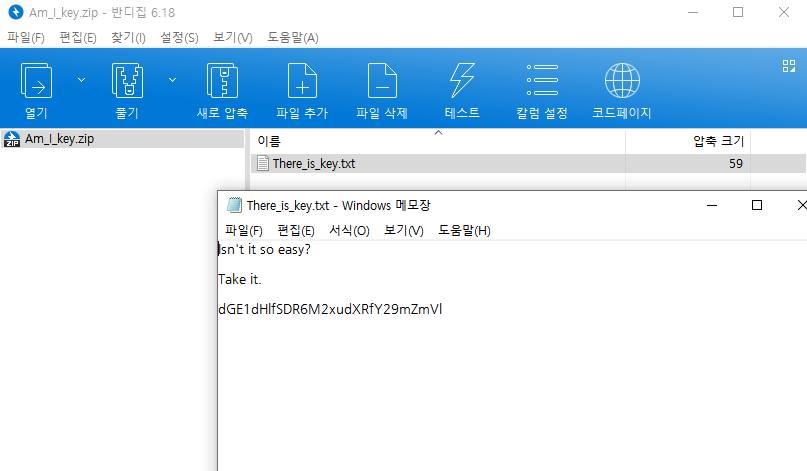
Task: Open Notepad 서식(O) menu
Action: [x=349, y=231]
